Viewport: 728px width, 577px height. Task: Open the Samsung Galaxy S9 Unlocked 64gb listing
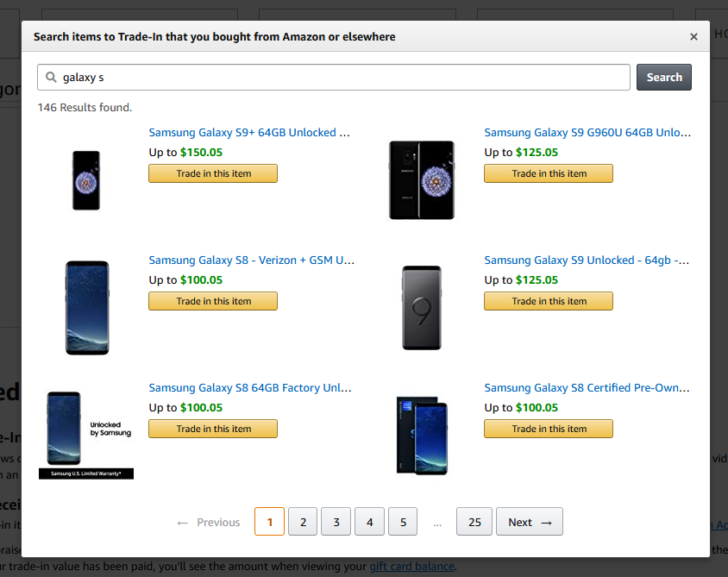click(585, 260)
